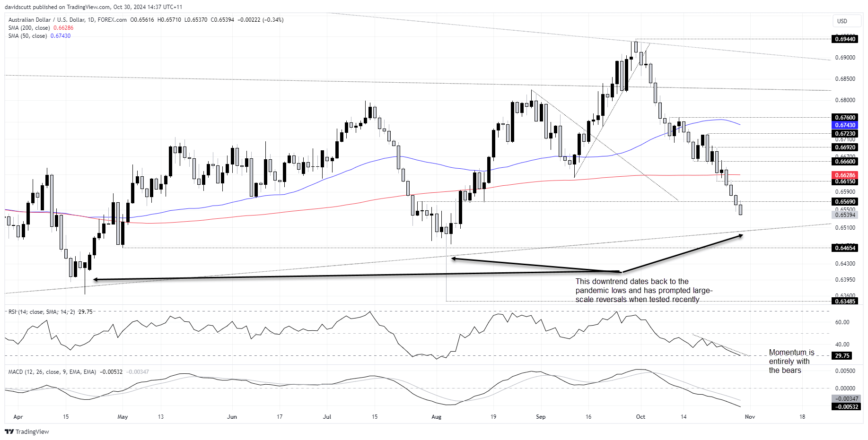Click the 0.69440 price label
This screenshot has height=440, width=868.
coord(845,39)
